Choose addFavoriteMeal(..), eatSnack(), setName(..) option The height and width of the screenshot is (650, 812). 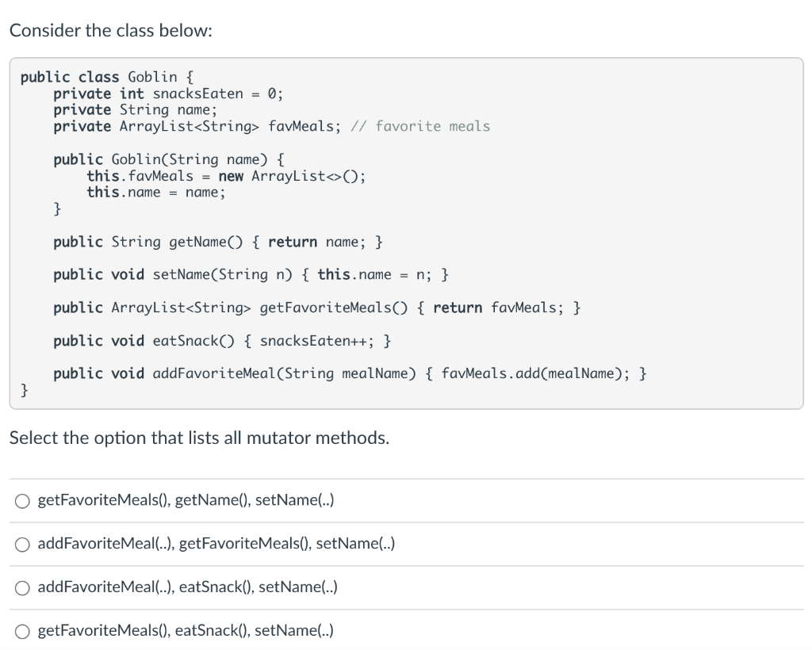tap(23, 587)
